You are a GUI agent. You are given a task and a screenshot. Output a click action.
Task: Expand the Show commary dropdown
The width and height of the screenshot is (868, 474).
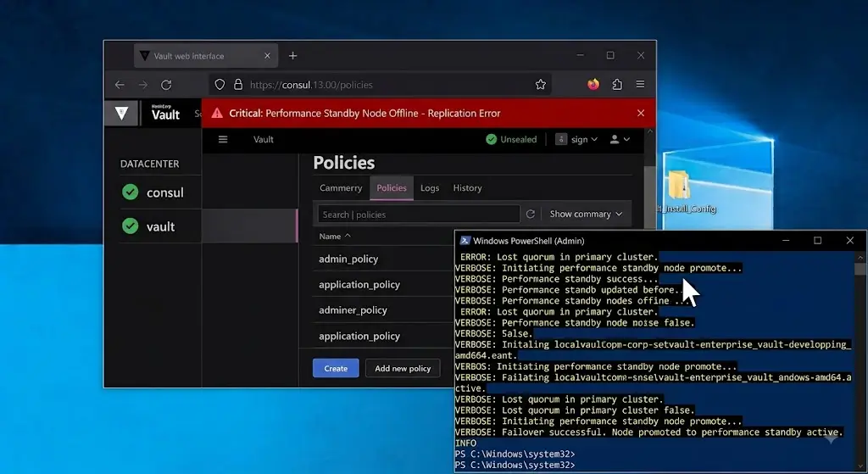point(586,214)
